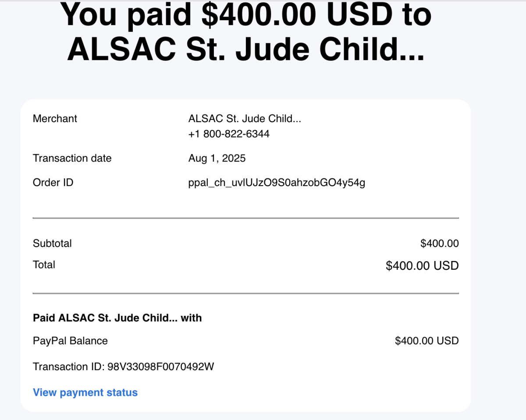This screenshot has width=526, height=420.
Task: Click the PayPal Balance amount $400.00 USD
Action: pyautogui.click(x=427, y=341)
